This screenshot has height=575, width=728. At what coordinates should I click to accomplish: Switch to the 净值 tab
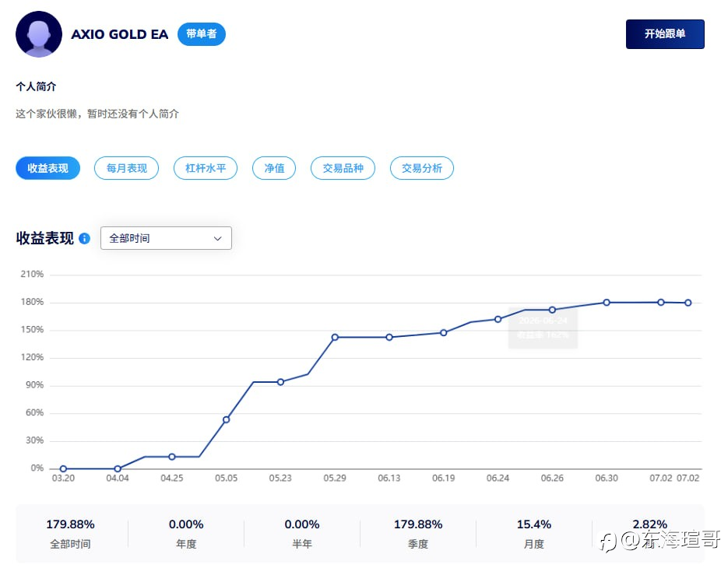[x=274, y=168]
